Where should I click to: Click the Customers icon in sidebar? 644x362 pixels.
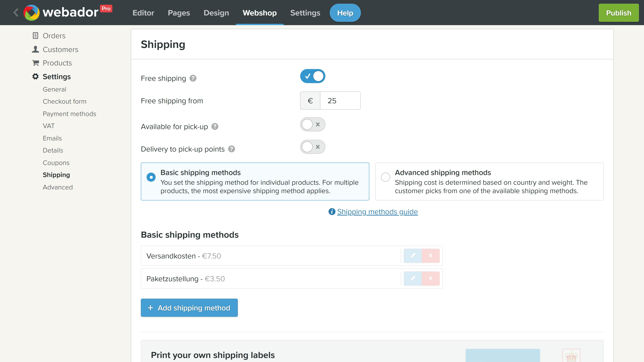click(35, 49)
